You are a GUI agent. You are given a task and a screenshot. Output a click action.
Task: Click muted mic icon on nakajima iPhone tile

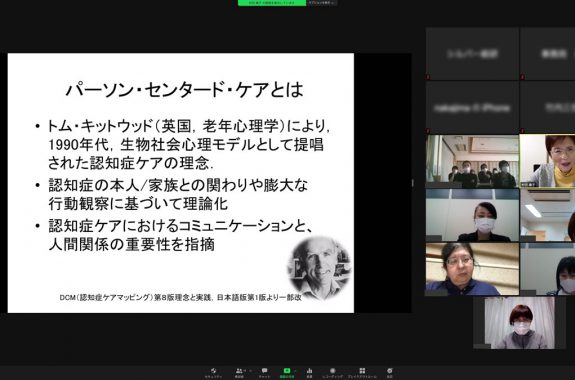pos(428,130)
